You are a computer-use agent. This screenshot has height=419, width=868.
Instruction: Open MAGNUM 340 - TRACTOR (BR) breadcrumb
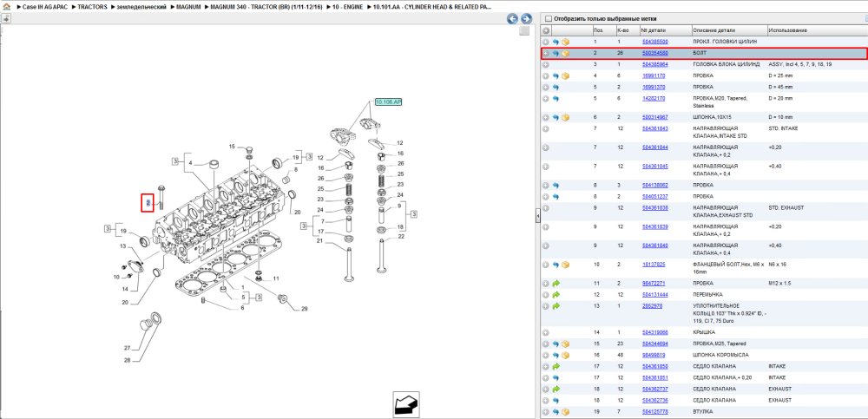tap(266, 7)
